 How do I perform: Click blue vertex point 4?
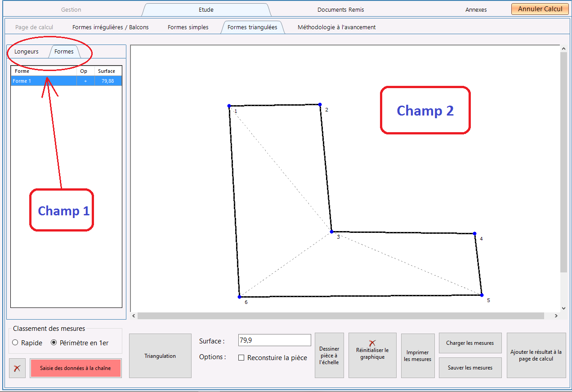[x=474, y=233]
